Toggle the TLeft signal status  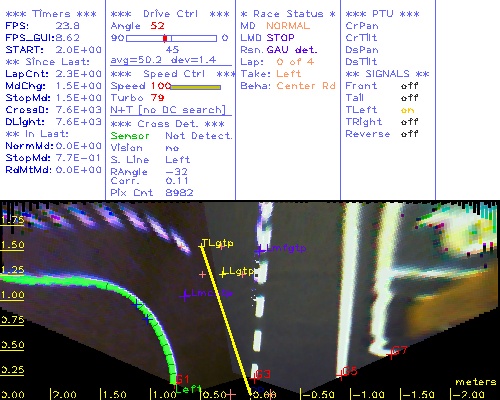click(x=407, y=110)
